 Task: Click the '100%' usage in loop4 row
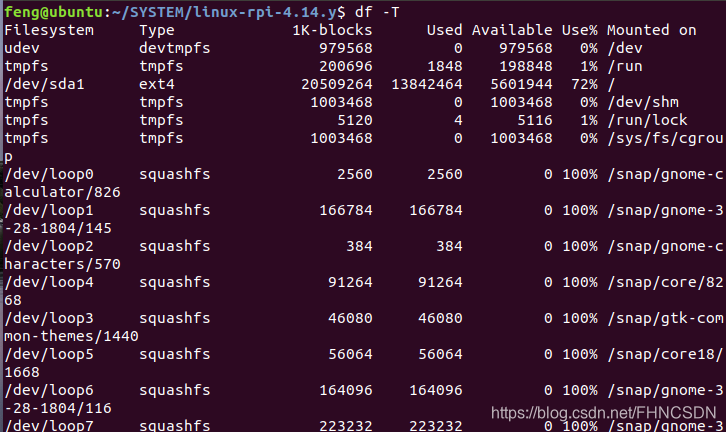580,282
